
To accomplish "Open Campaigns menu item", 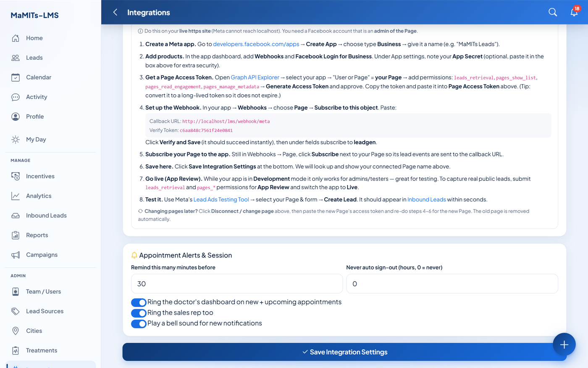I will (x=50, y=255).
